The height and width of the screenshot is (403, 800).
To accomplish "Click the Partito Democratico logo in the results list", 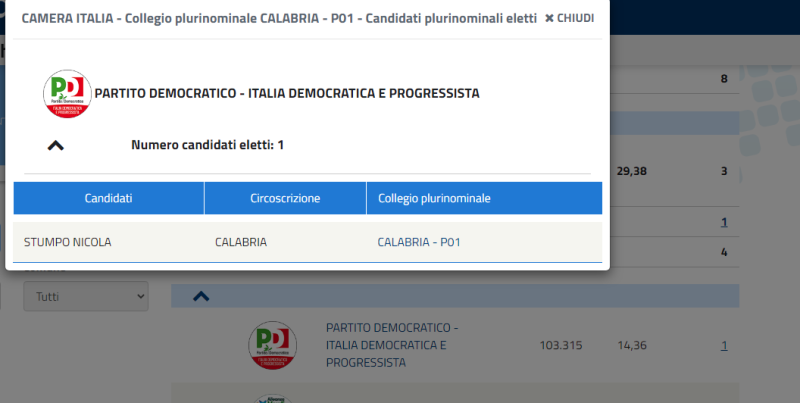I will pyautogui.click(x=272, y=345).
